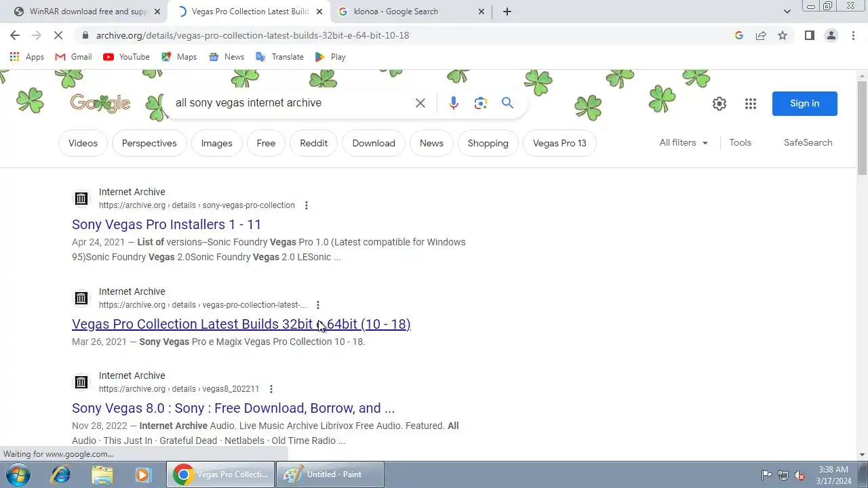Open the News bookmark
The width and height of the screenshot is (868, 488).
(226, 57)
